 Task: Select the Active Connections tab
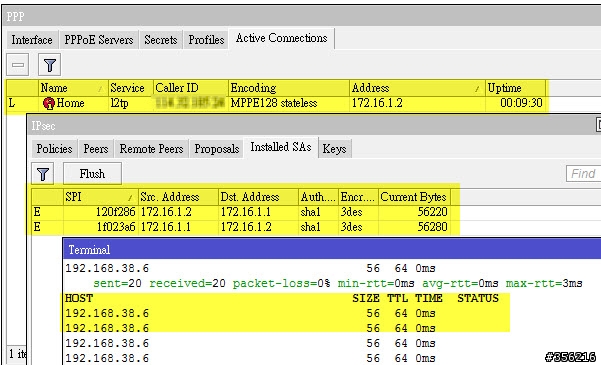click(281, 38)
